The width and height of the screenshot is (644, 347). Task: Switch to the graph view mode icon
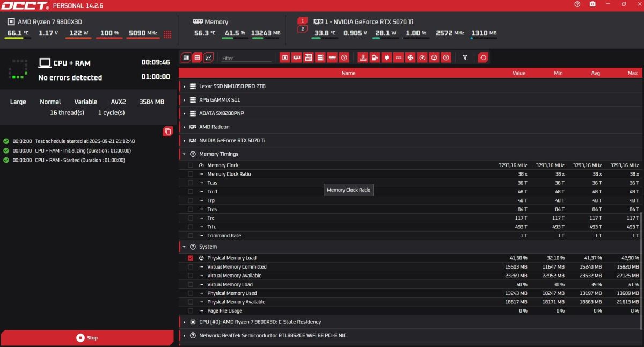(208, 57)
